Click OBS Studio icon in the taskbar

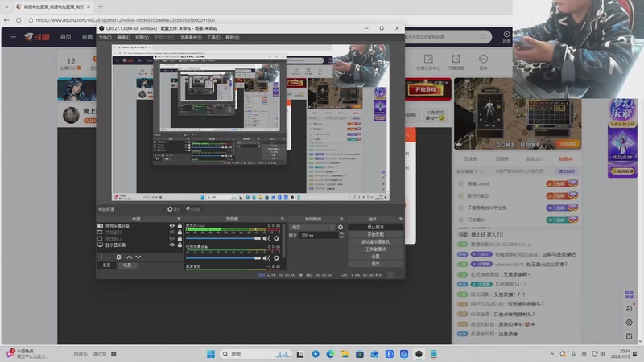tap(419, 354)
